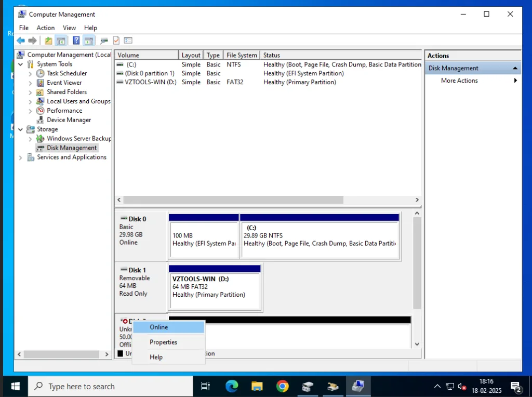Image resolution: width=532 pixels, height=397 pixels.
Task: Launch Google Chrome from taskbar
Action: coord(282,386)
